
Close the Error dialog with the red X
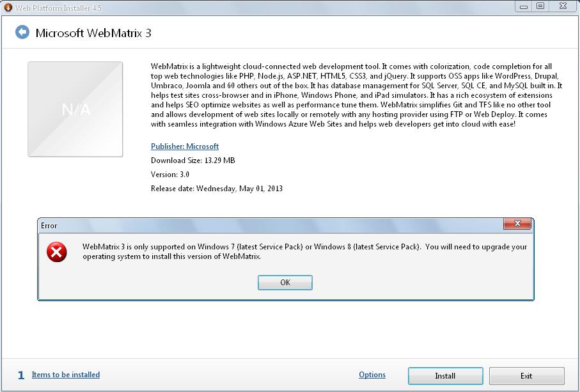point(517,223)
